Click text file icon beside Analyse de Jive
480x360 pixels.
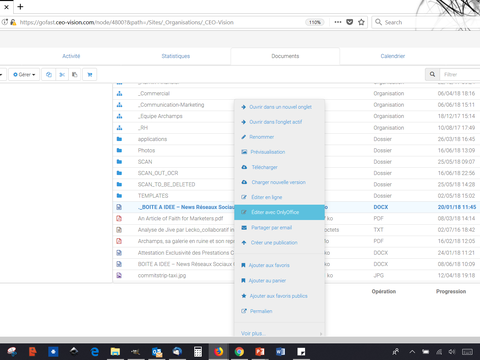point(119,230)
